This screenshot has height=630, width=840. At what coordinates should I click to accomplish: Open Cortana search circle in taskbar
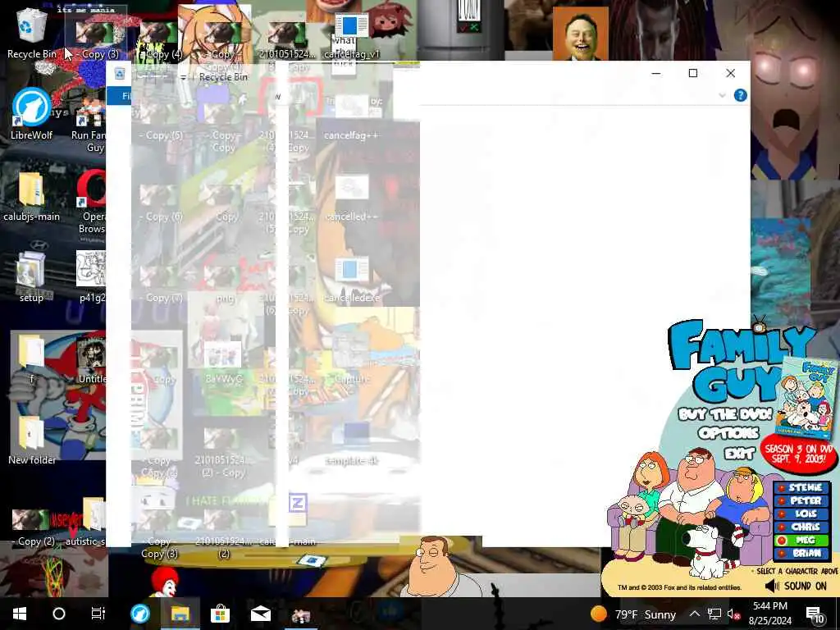[59, 614]
